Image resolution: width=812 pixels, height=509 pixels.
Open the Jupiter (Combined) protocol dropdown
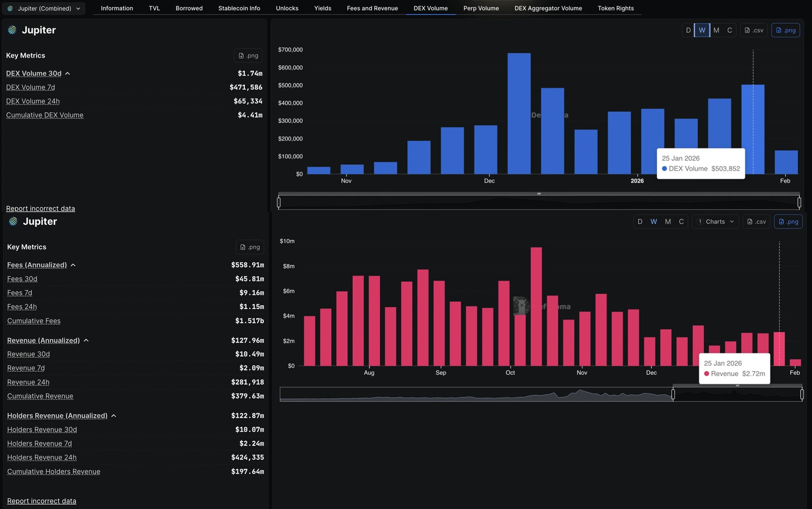44,8
